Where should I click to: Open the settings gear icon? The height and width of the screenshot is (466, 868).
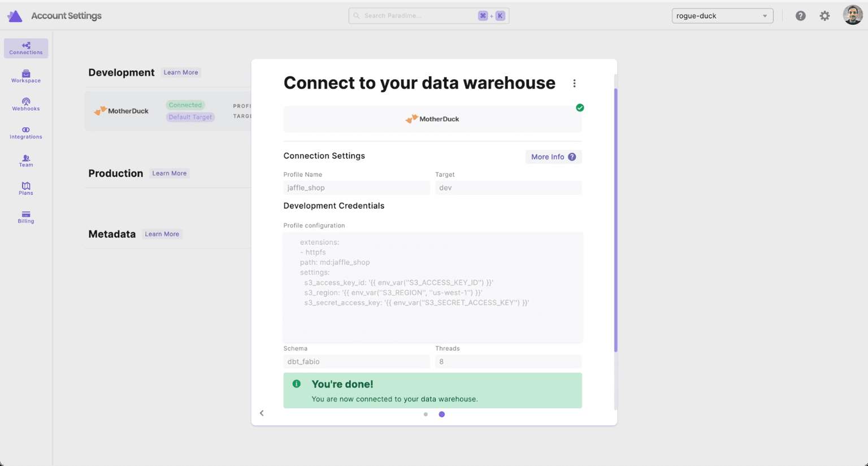click(825, 16)
